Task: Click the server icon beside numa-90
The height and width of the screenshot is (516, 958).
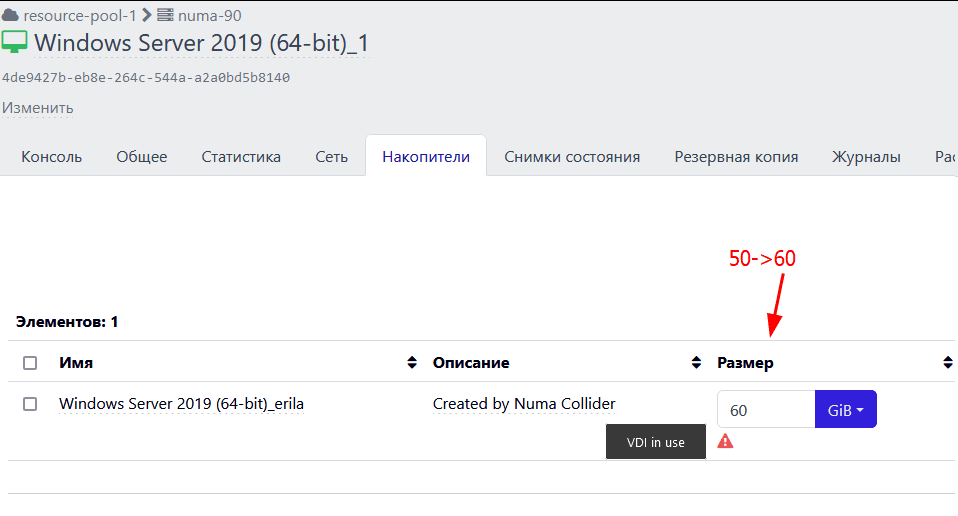Action: tap(166, 15)
